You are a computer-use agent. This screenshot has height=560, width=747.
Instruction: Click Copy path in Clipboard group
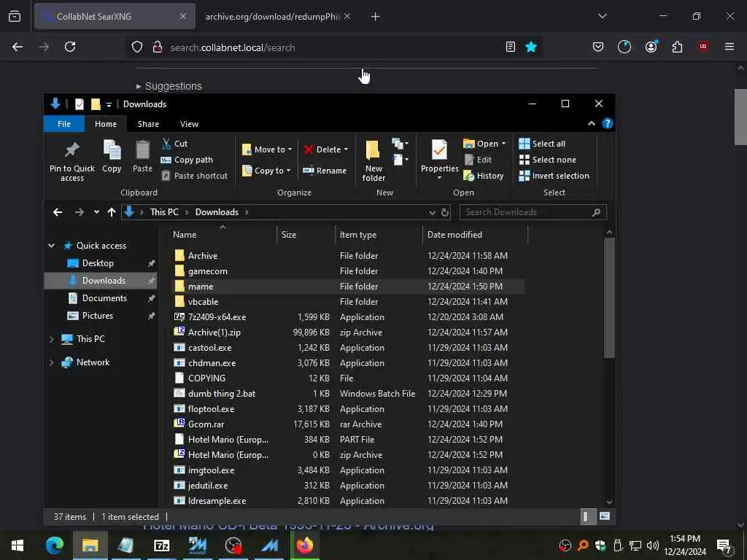pyautogui.click(x=187, y=160)
